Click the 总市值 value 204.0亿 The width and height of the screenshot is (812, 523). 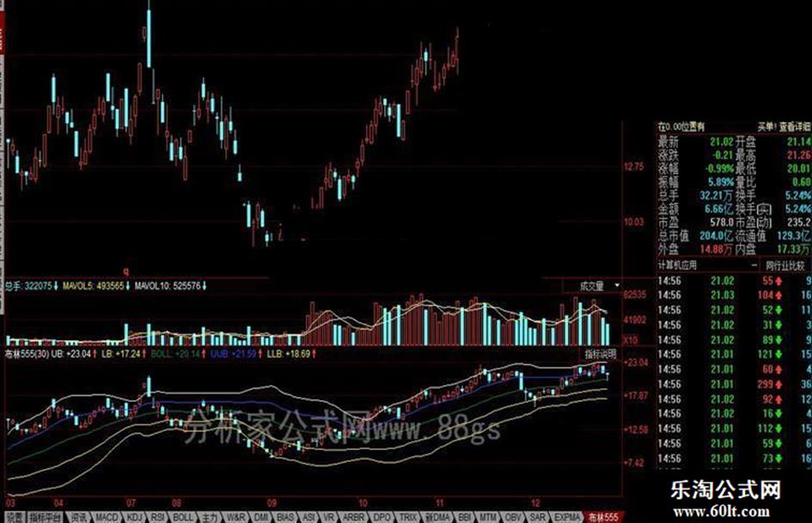pyautogui.click(x=717, y=236)
